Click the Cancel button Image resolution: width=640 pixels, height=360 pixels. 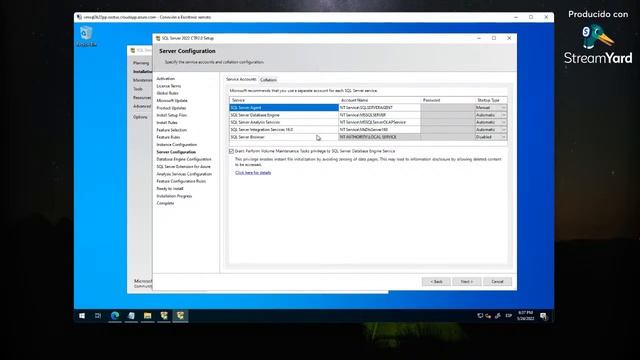(x=497, y=282)
